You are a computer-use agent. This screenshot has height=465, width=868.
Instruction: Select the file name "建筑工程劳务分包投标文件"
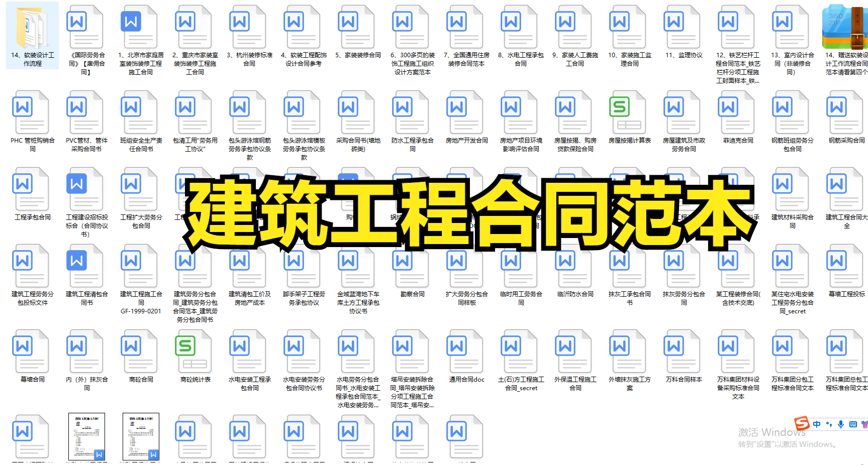pos(33,298)
